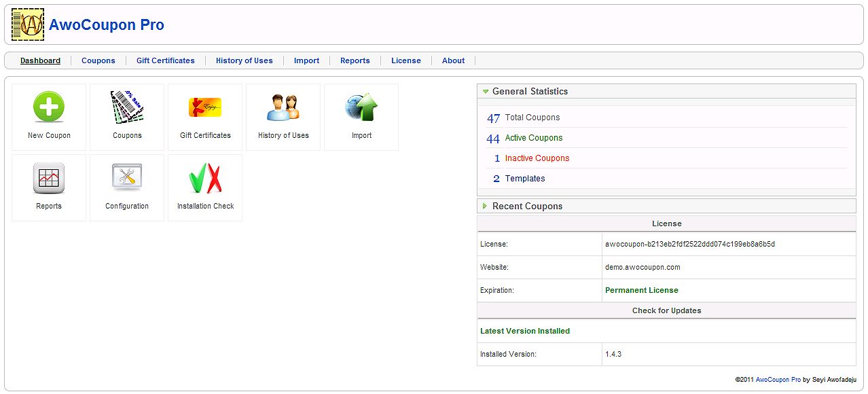The height and width of the screenshot is (394, 868).
Task: Click the total coupons count 47
Action: click(x=494, y=118)
